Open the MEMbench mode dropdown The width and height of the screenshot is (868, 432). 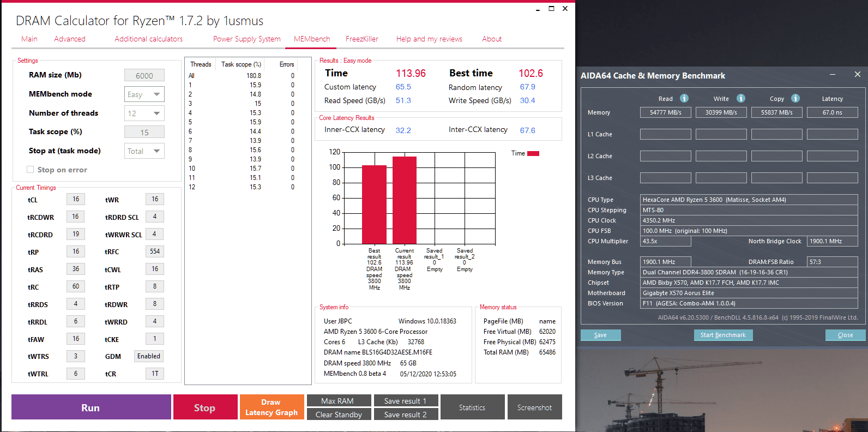click(144, 94)
